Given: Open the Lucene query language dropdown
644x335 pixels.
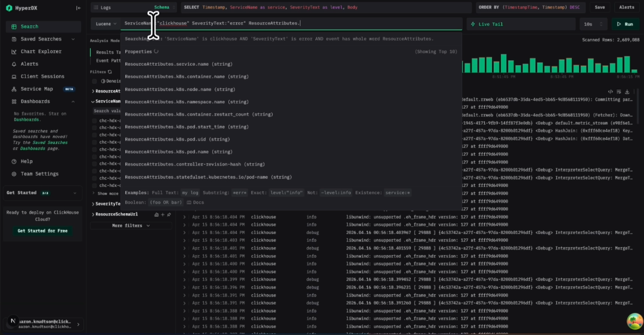Looking at the screenshot, I should [106, 24].
